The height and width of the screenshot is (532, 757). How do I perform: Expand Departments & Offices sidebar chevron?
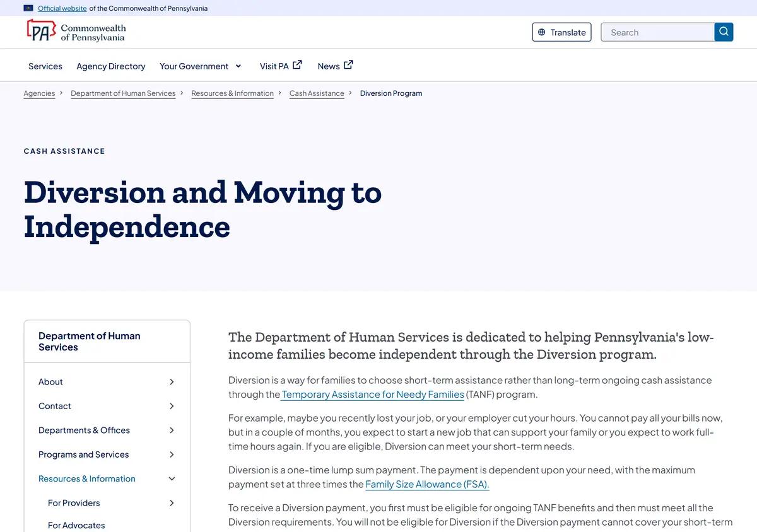[172, 431]
